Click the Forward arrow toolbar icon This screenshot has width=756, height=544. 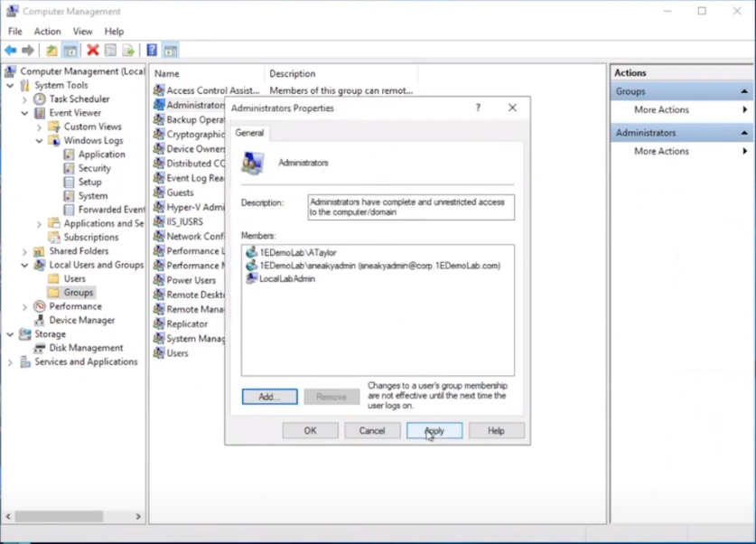pos(28,51)
